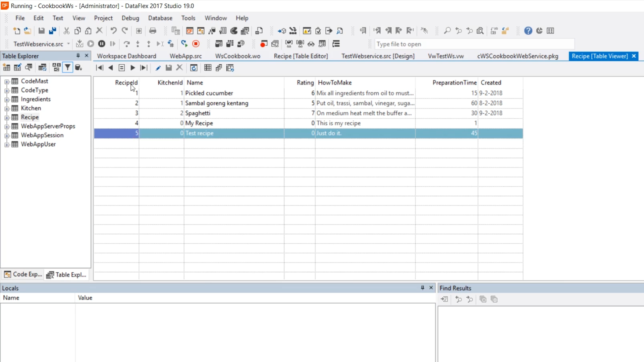This screenshot has width=644, height=362.
Task: Click the edit pencil icon in viewer
Action: coord(158,68)
